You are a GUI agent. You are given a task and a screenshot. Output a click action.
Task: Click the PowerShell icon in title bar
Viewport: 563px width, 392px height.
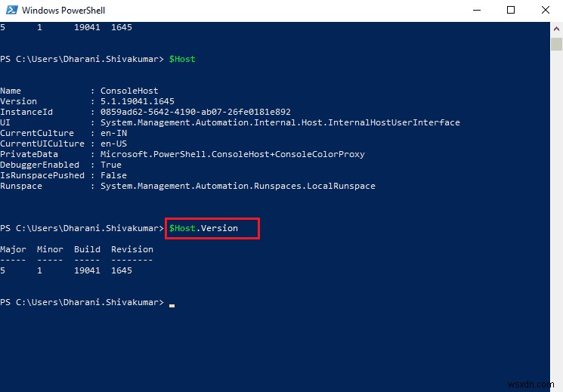(x=11, y=11)
